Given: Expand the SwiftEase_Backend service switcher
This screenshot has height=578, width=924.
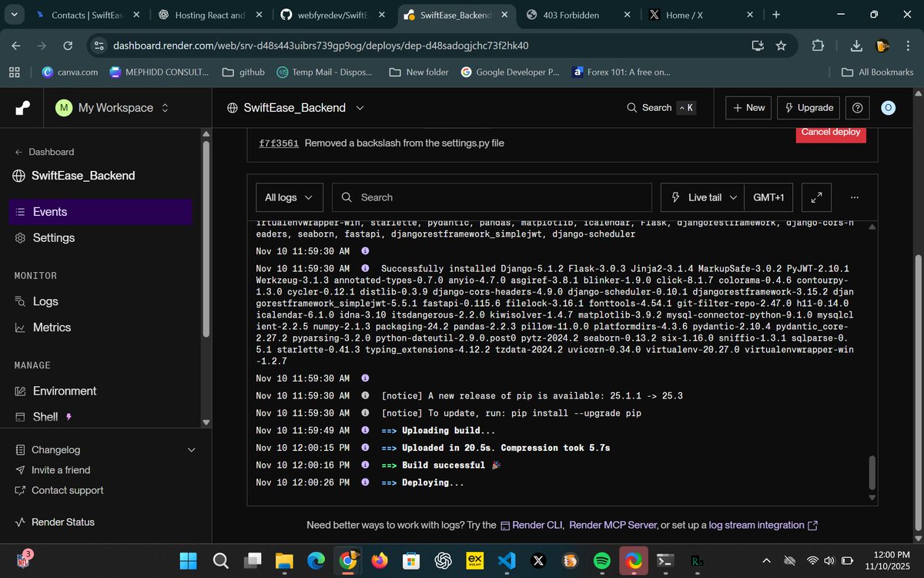Looking at the screenshot, I should [360, 108].
